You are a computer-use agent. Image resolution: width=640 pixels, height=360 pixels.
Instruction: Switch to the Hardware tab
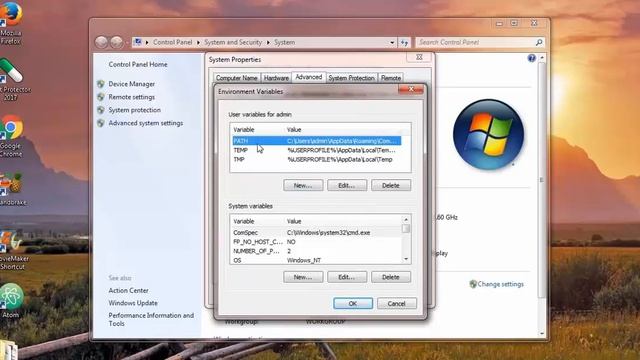[x=276, y=78]
